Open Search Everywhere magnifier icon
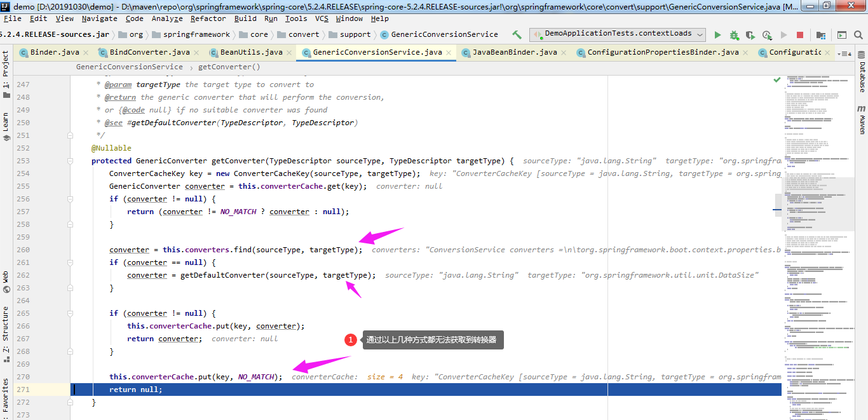This screenshot has width=868, height=420. pyautogui.click(x=858, y=35)
